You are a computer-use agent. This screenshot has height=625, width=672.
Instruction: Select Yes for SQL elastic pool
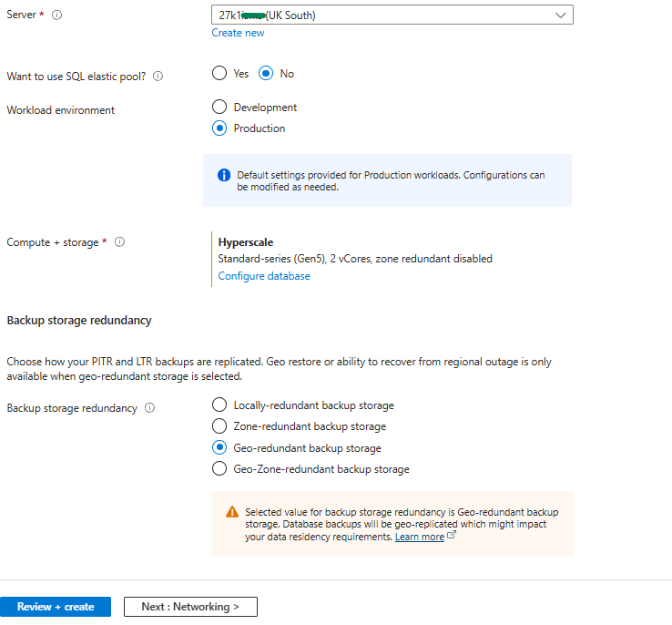pyautogui.click(x=219, y=74)
